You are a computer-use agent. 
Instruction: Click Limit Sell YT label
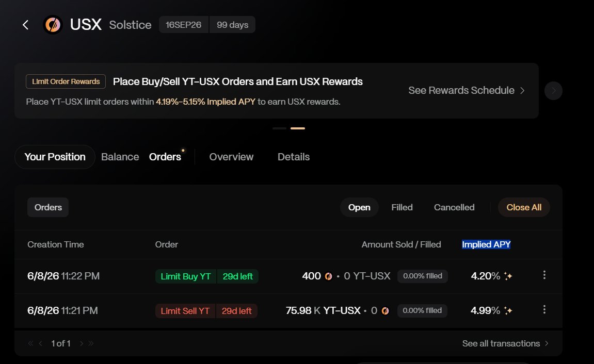click(185, 311)
